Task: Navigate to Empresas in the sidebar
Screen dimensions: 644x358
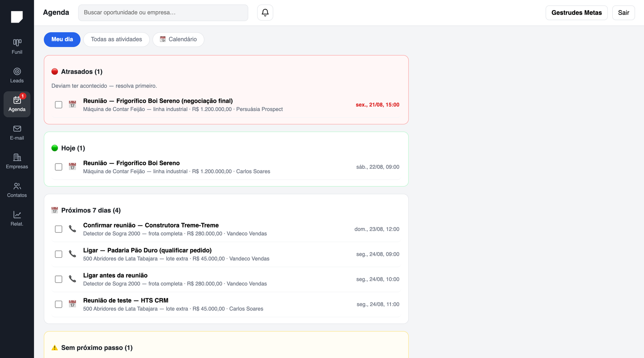Action: [17, 161]
